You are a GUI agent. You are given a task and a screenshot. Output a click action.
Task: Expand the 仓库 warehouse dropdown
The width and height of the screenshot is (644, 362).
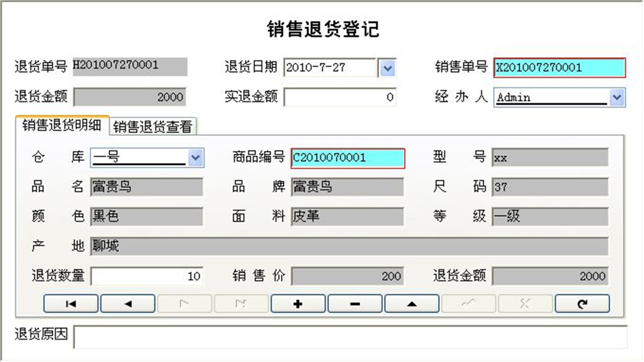(x=196, y=158)
